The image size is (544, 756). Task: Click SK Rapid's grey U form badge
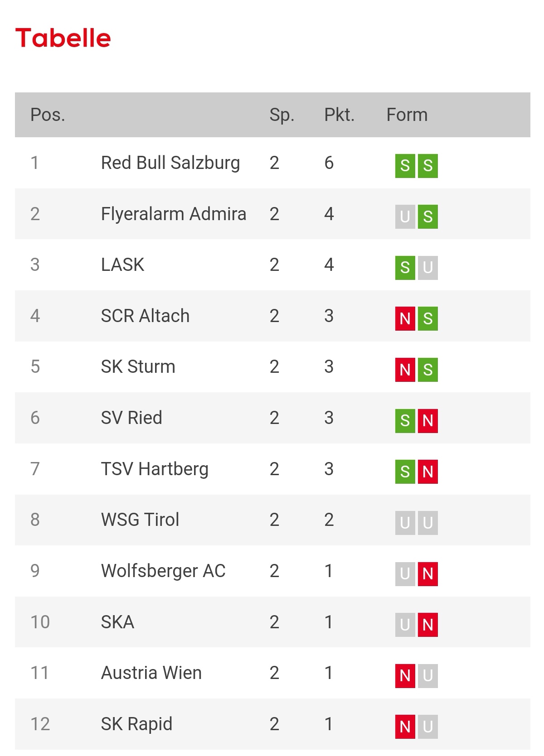tap(428, 727)
